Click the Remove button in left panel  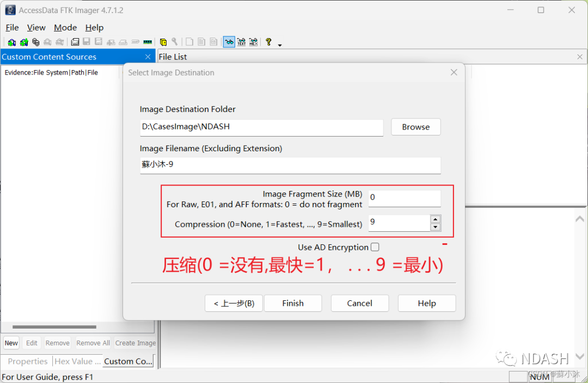point(57,343)
